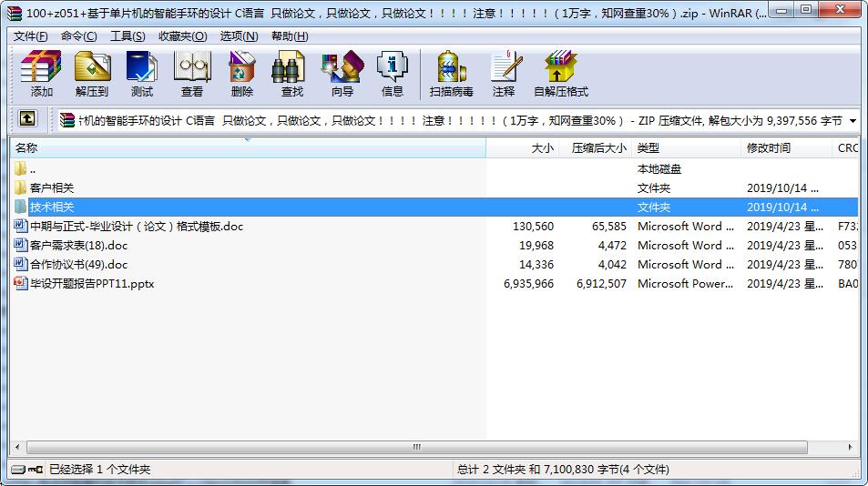Image resolution: width=868 pixels, height=486 pixels.
Task: Click compressed size 65,585
Action: click(x=609, y=226)
